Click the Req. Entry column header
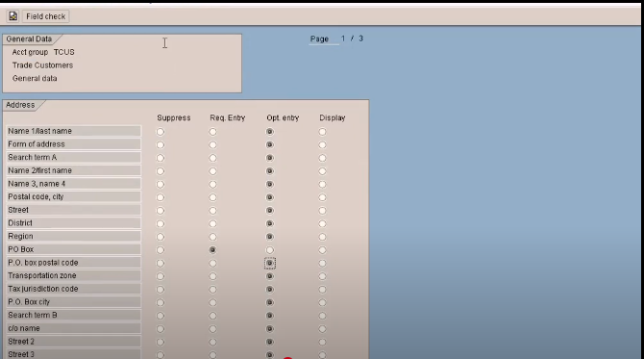This screenshot has width=644, height=359. pyautogui.click(x=228, y=118)
